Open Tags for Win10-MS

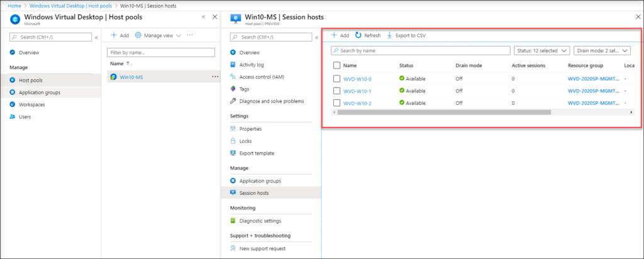pyautogui.click(x=245, y=89)
